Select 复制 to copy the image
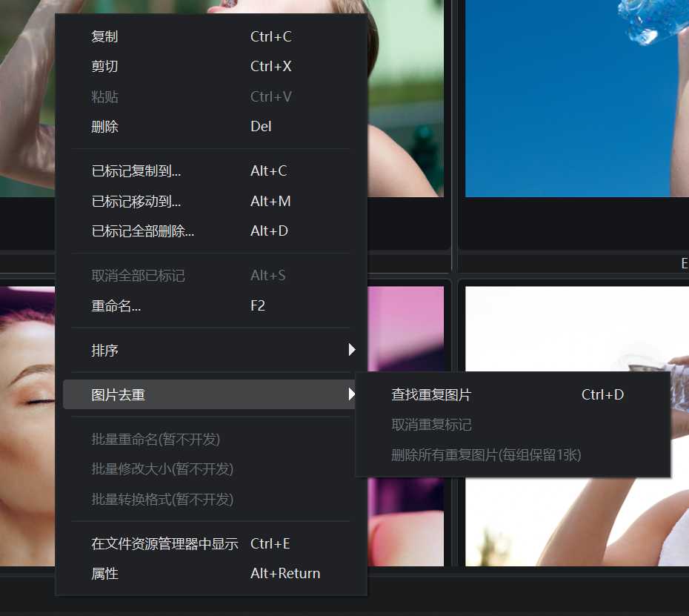Screen dimensions: 689x616 click(x=105, y=36)
